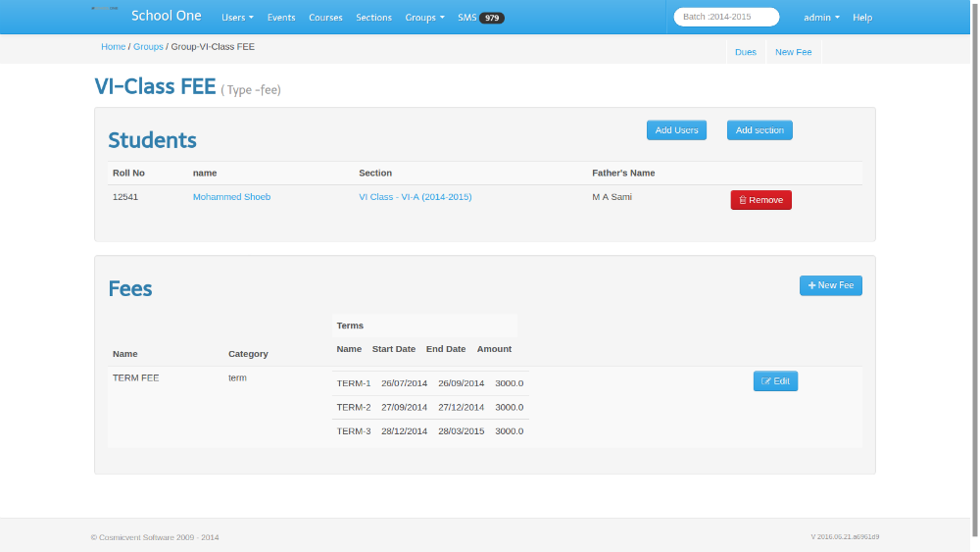The width and height of the screenshot is (980, 552).
Task: Click the Cosmicvent Software copyright text
Action: 155,537
